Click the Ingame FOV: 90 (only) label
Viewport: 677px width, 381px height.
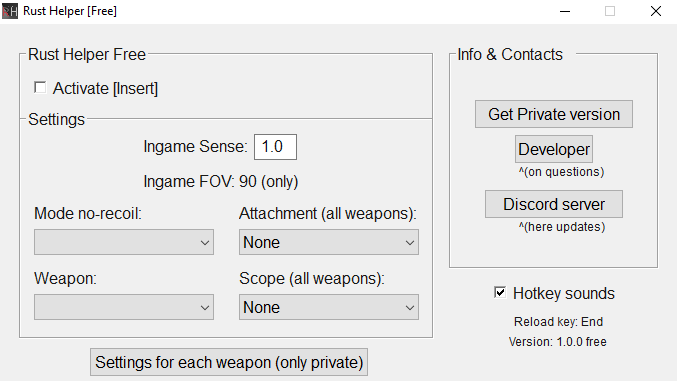pyautogui.click(x=221, y=181)
